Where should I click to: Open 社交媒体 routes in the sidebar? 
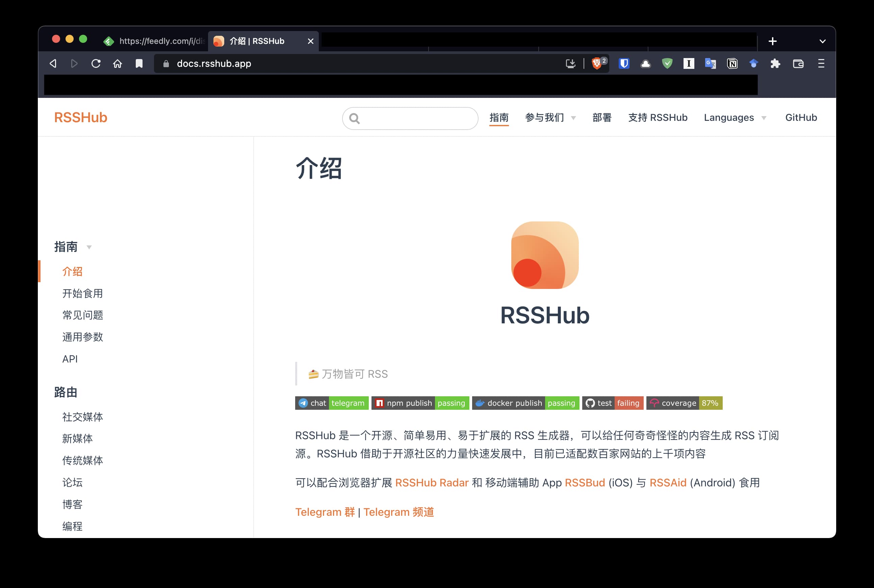[x=82, y=417]
